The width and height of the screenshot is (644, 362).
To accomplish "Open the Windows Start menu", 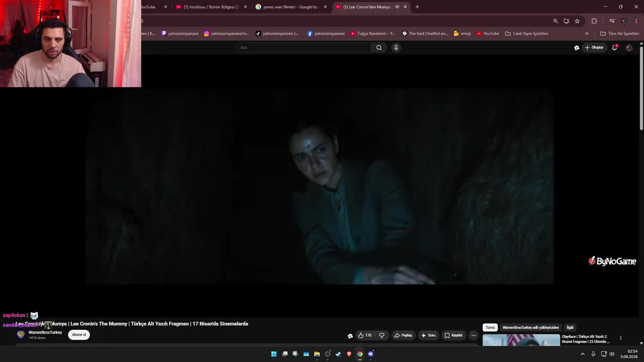I will 274,354.
